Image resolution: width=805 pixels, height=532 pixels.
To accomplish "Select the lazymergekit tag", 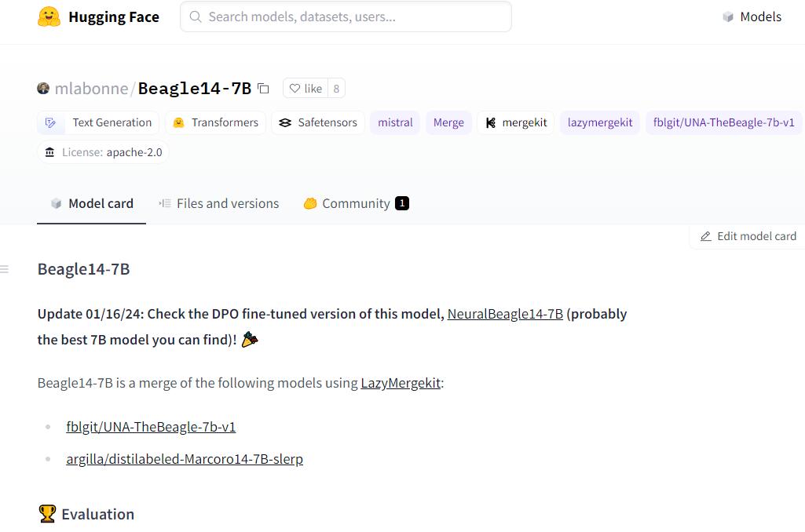I will (600, 122).
